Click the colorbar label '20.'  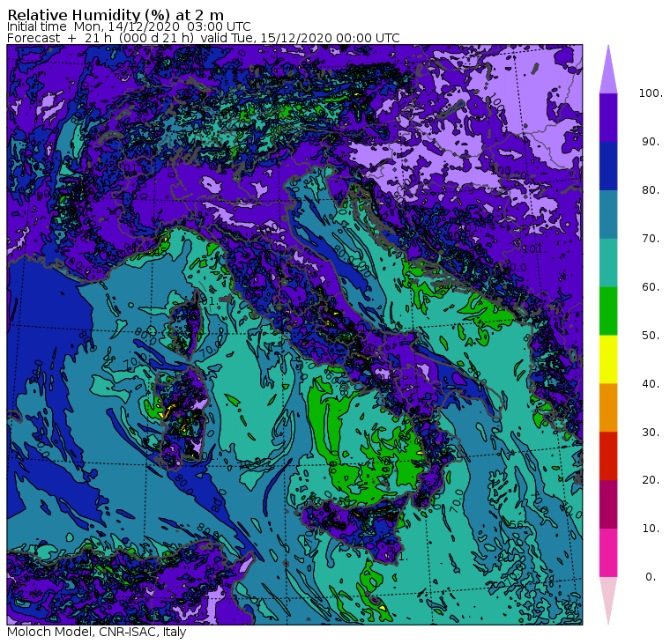[x=651, y=480]
